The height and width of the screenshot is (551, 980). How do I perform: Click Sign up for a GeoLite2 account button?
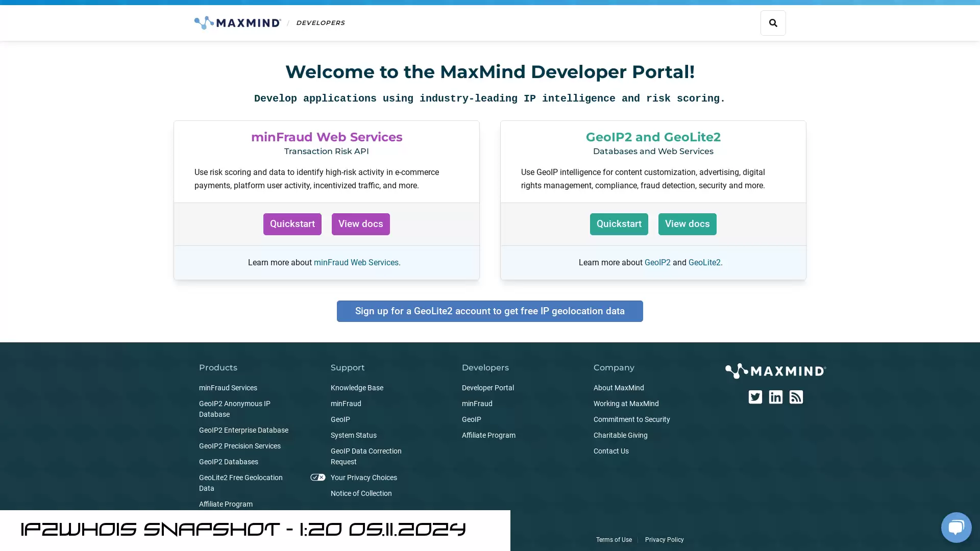tap(489, 311)
